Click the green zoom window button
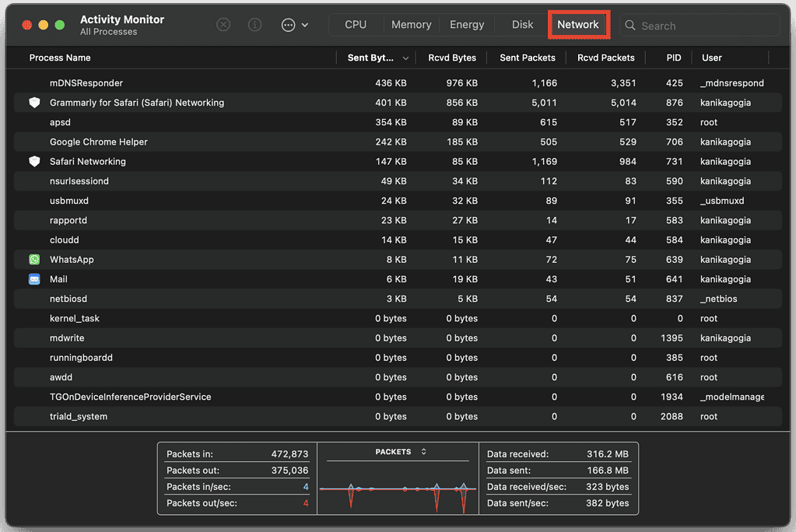 [59, 25]
